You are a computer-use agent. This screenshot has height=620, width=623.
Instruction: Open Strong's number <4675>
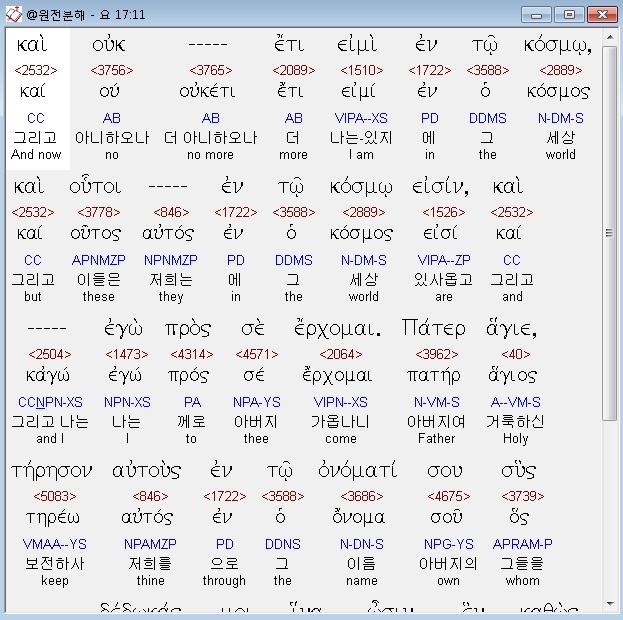coord(449,496)
